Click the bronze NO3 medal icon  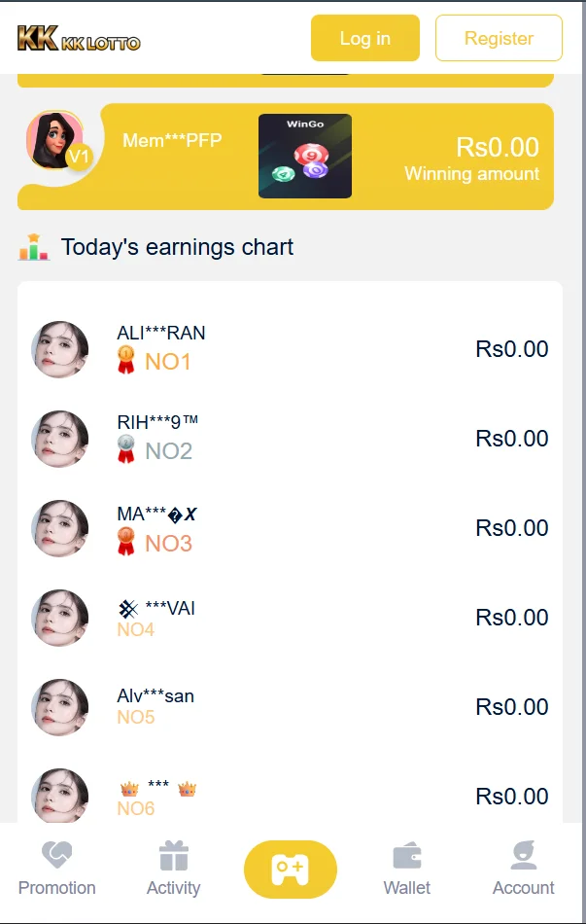click(125, 541)
